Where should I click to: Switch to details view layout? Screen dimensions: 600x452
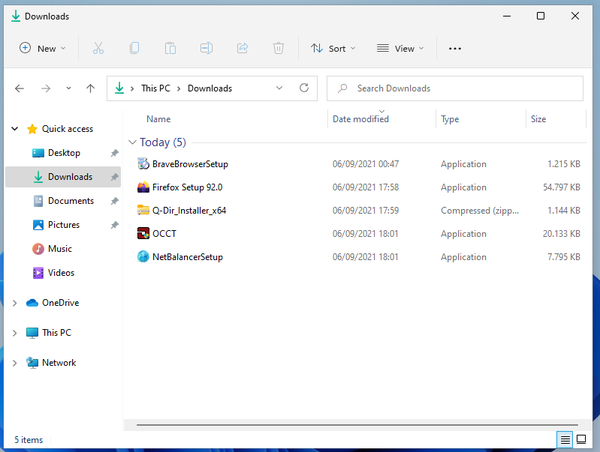pos(565,439)
